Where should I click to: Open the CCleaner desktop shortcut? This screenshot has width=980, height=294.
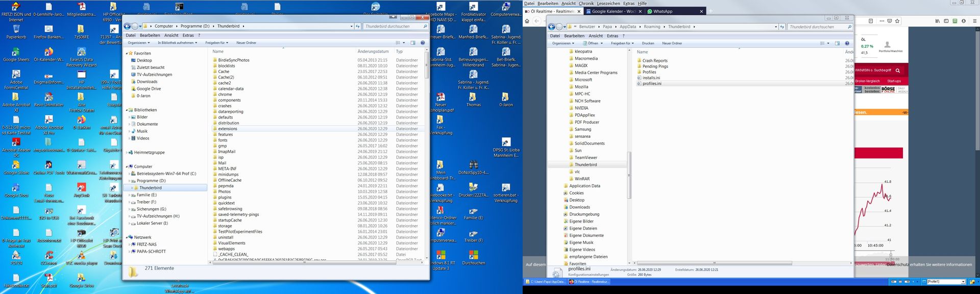click(48, 256)
